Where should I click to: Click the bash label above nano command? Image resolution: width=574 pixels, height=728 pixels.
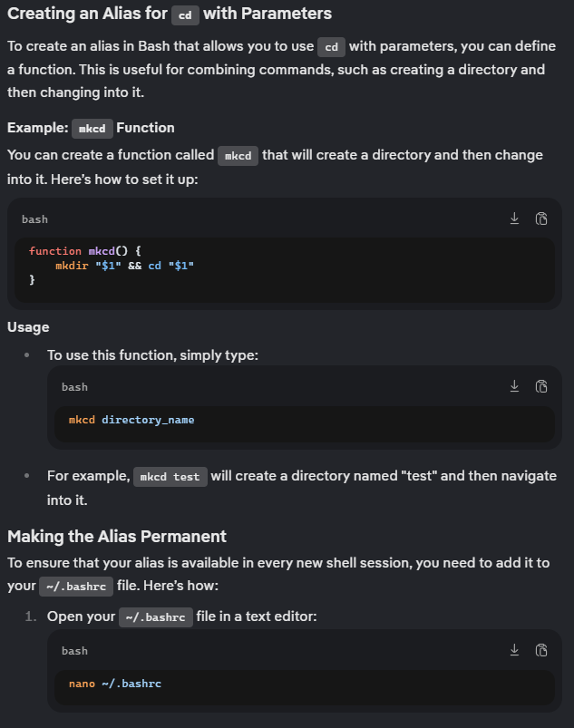click(x=74, y=651)
